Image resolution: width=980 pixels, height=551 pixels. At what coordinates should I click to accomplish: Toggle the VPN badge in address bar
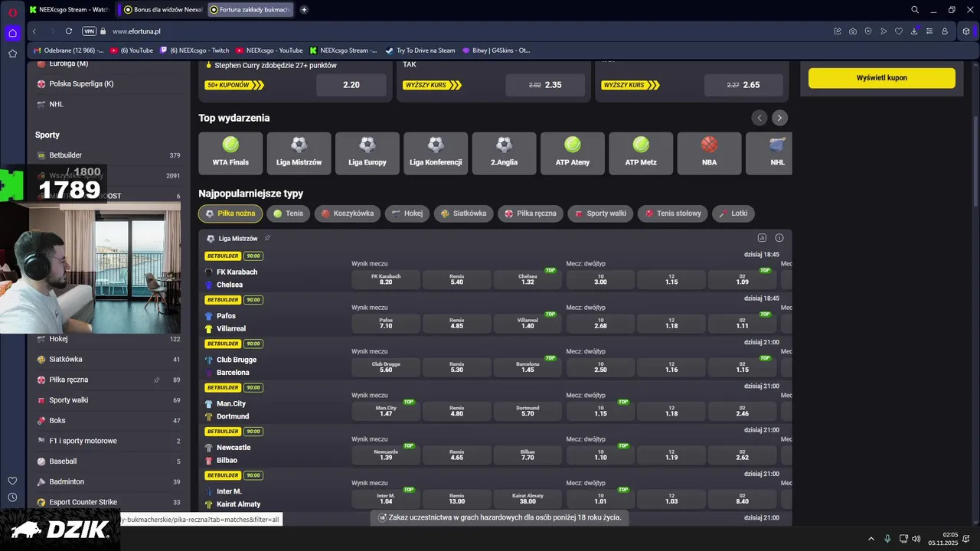[89, 31]
